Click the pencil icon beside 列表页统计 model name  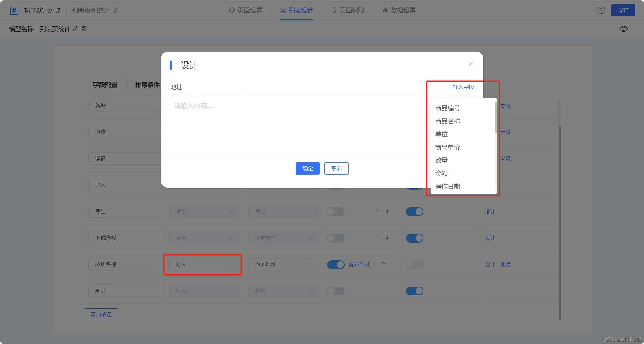pos(76,29)
